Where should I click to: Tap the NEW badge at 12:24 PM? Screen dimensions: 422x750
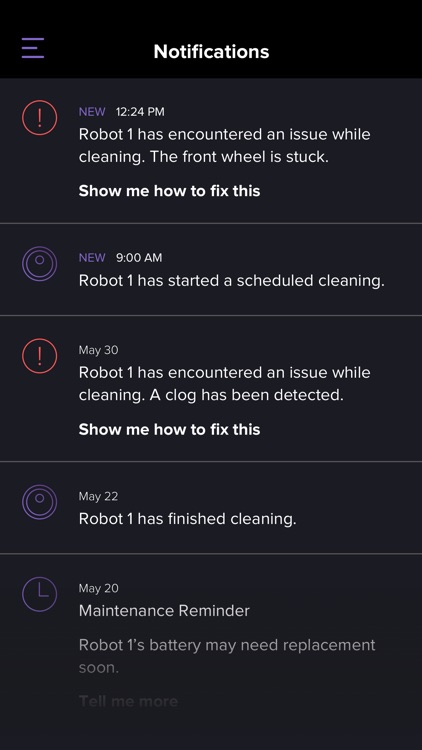point(92,112)
